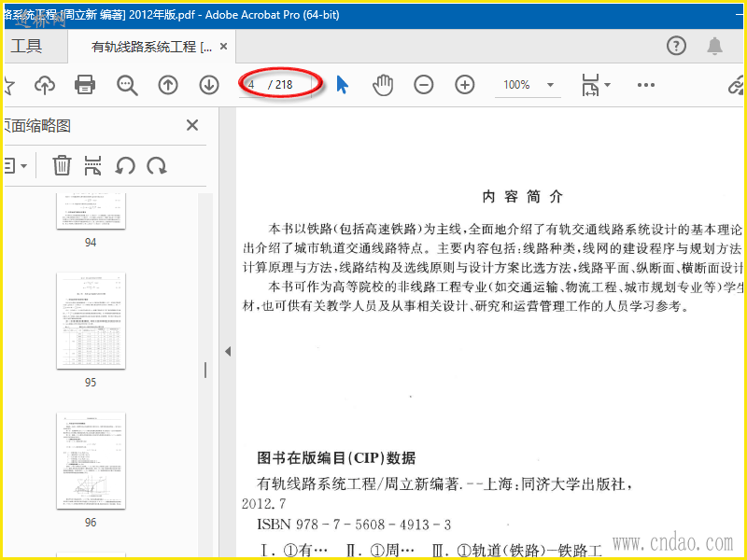Viewport: 747px width, 560px height.
Task: Click the bookmark star icon
Action: click(x=8, y=85)
